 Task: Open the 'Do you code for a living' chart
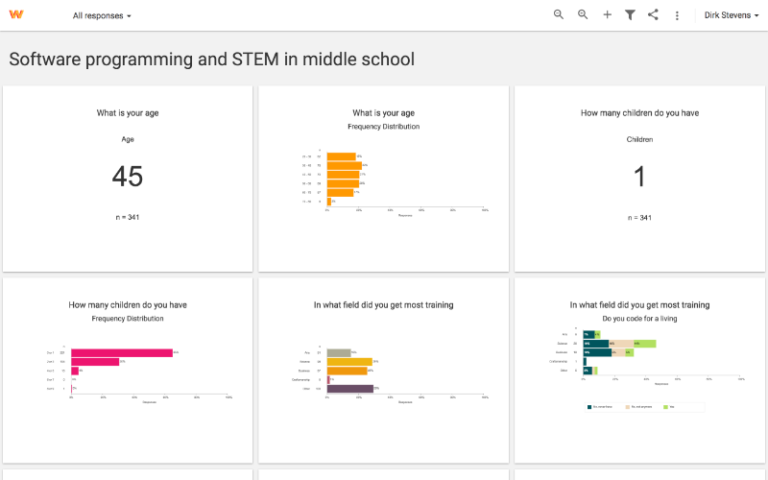coord(639,370)
